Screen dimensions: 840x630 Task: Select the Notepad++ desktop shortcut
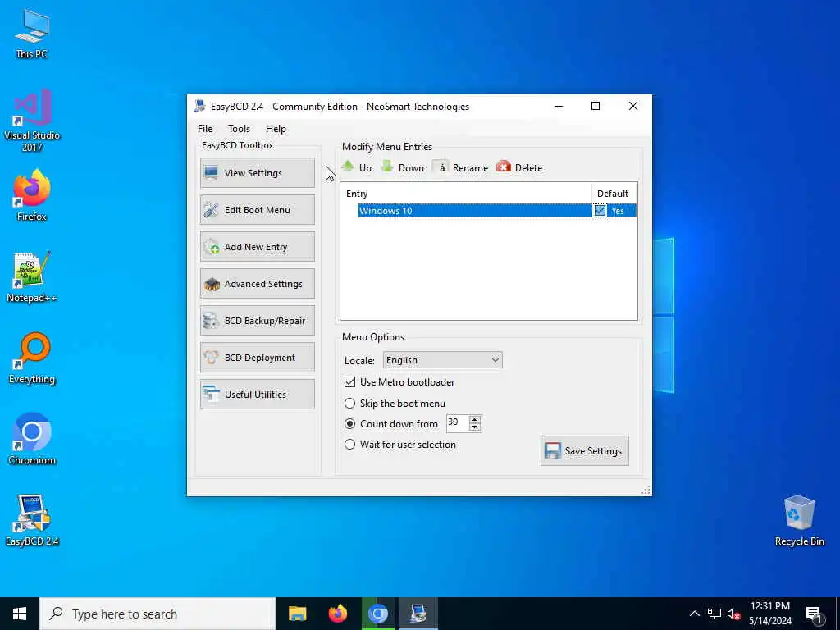coord(32,277)
